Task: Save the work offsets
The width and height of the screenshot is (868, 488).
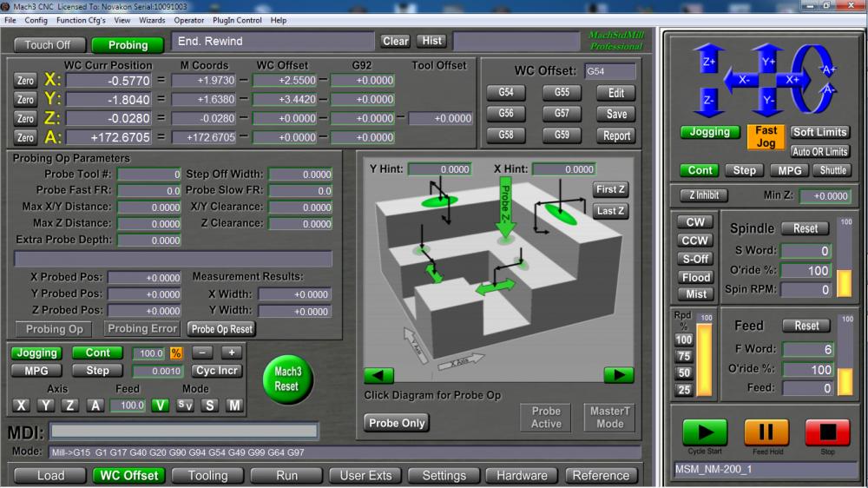Action: coord(616,114)
